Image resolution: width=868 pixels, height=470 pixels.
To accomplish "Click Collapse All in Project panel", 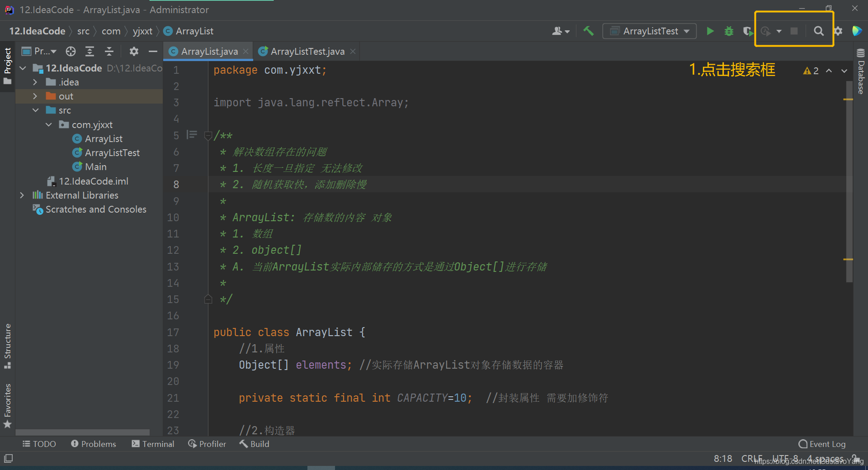I will pyautogui.click(x=109, y=51).
